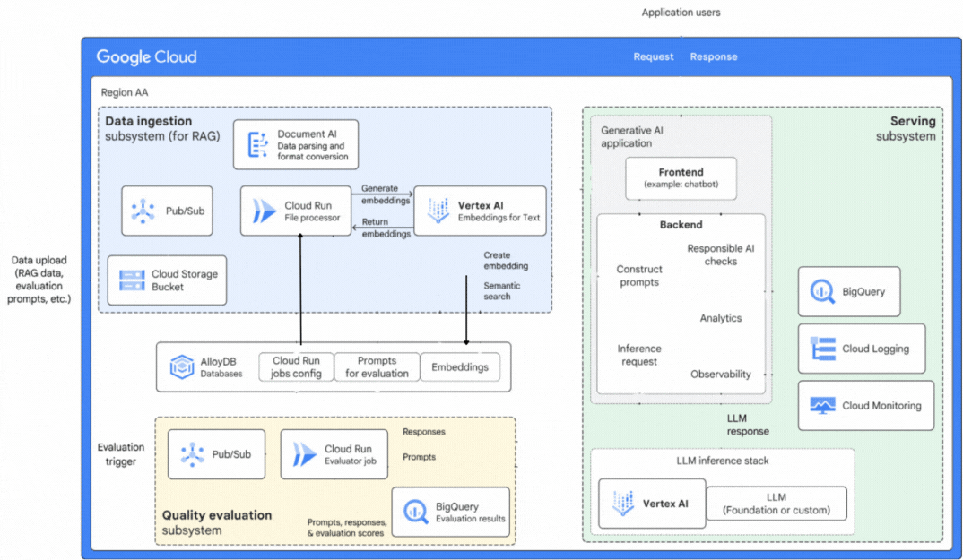Click the Google Cloud logo
963x560 pixels.
(147, 57)
